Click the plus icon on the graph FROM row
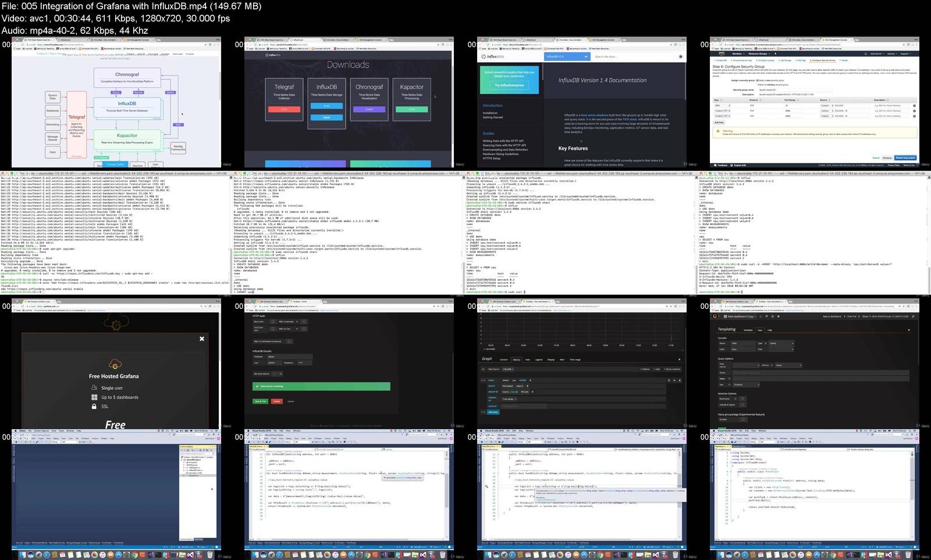This screenshot has width=931, height=560. tap(530, 380)
